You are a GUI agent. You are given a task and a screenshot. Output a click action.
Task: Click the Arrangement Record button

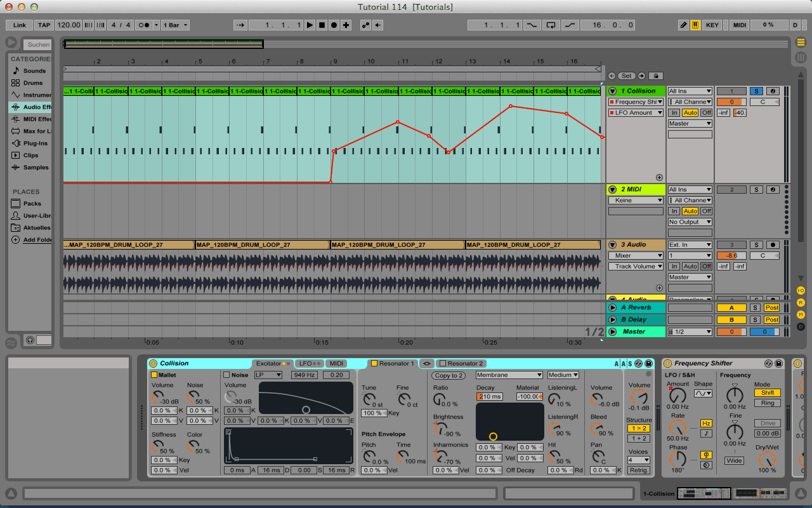[334, 25]
